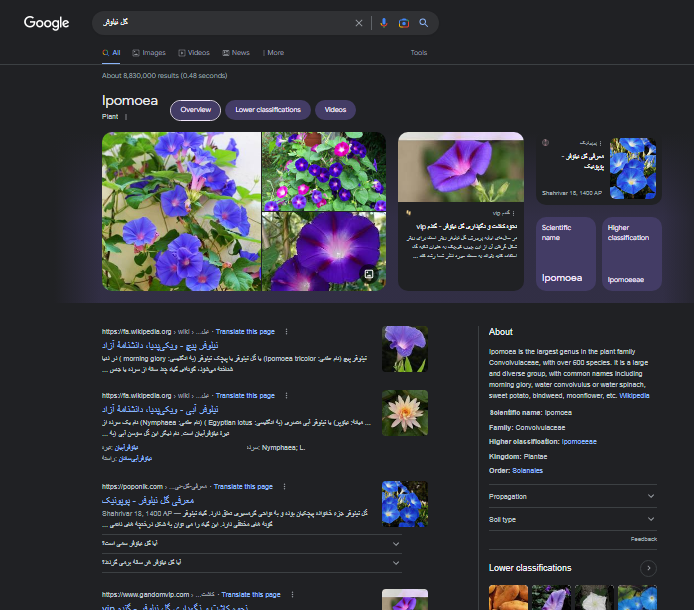Switch to Images tab

pos(149,53)
